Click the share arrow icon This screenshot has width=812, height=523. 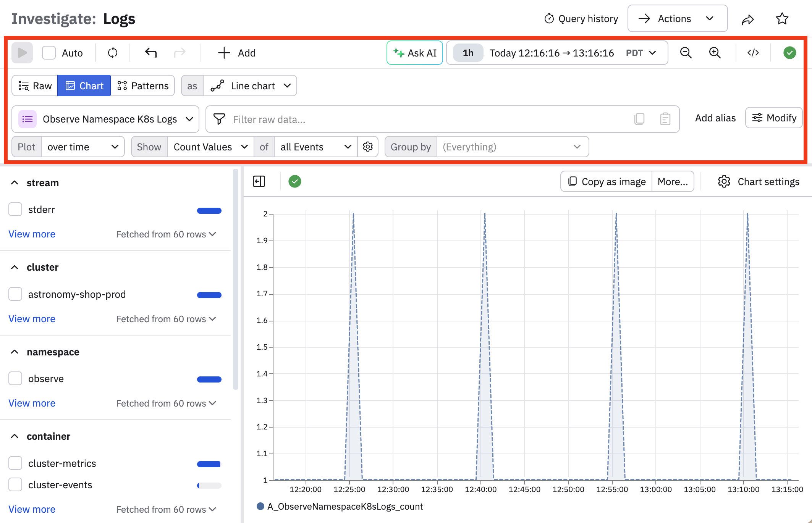coord(747,19)
